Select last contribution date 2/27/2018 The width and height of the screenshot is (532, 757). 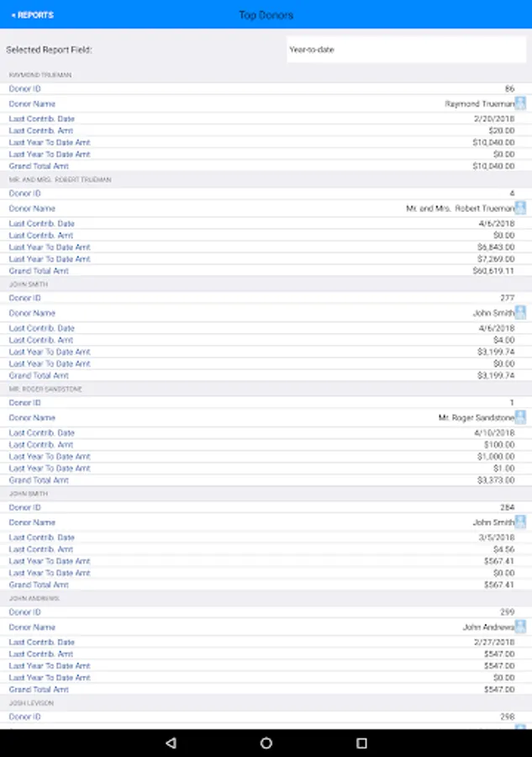(x=494, y=642)
